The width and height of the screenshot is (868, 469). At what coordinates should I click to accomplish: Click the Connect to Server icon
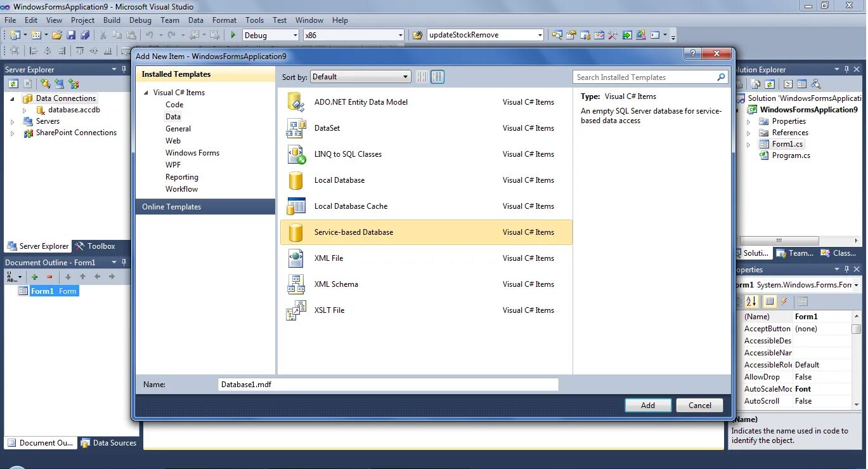click(x=59, y=84)
